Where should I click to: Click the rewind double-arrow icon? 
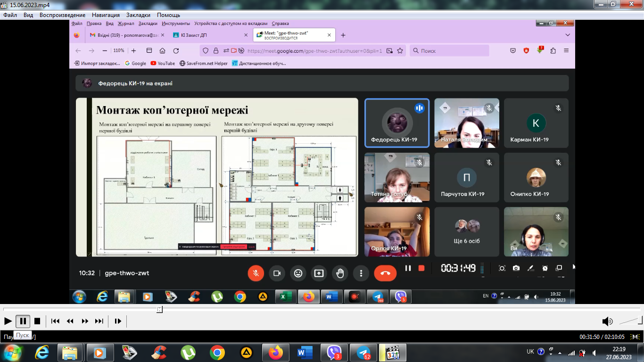[x=70, y=321]
